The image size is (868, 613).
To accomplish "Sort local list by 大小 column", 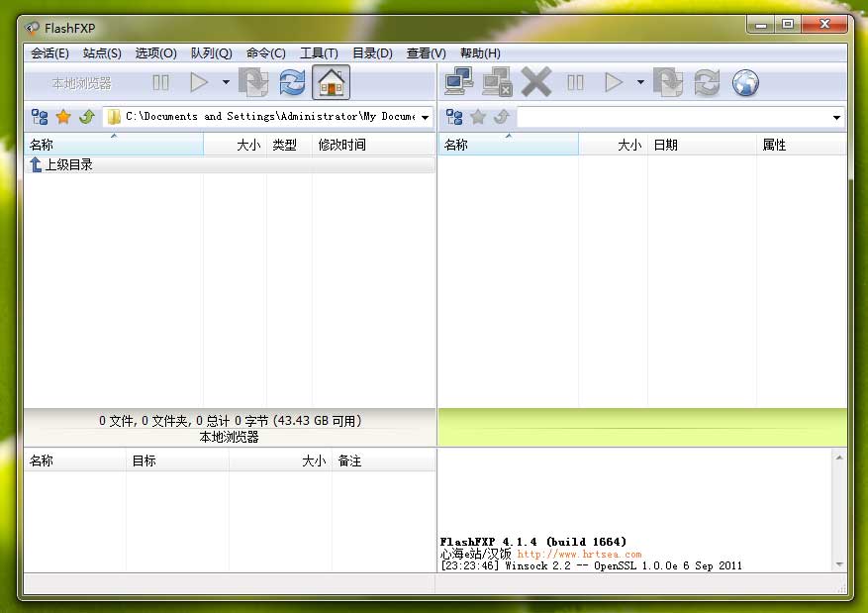I will [x=235, y=145].
